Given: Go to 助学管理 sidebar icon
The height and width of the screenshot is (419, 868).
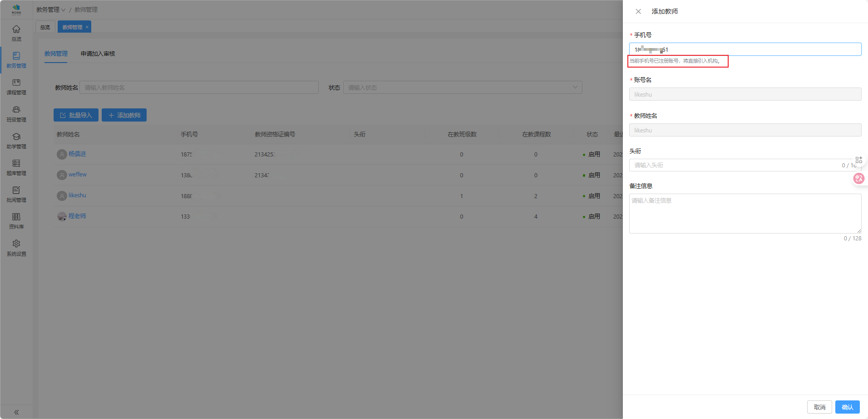Looking at the screenshot, I should point(16,141).
